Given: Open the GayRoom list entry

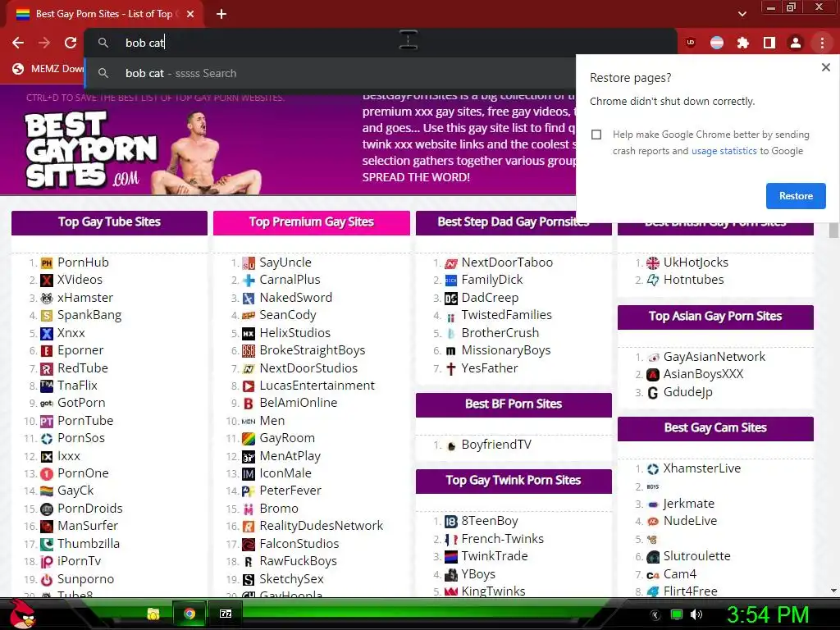Looking at the screenshot, I should [287, 438].
